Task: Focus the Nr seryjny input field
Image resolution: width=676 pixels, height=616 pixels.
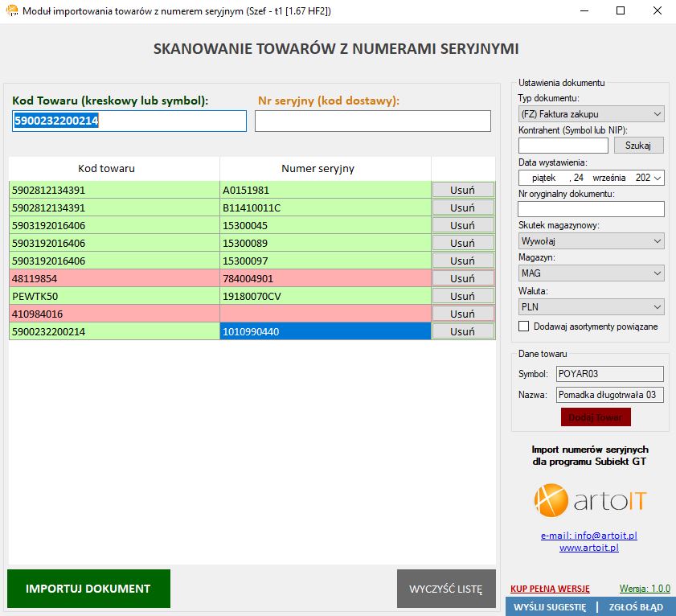Action: (x=372, y=121)
